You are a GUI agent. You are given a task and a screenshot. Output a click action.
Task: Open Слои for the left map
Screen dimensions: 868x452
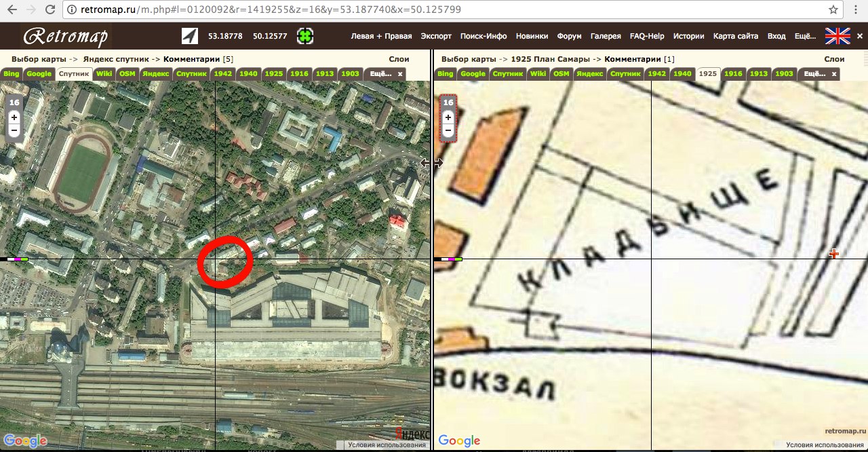pyautogui.click(x=399, y=59)
